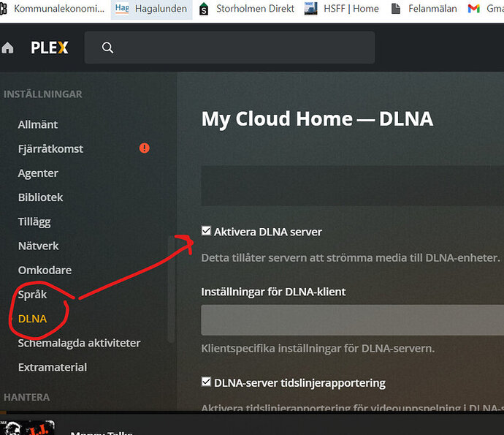The width and height of the screenshot is (504, 435).
Task: Click the HSFF favicon icon
Action: [x=311, y=9]
